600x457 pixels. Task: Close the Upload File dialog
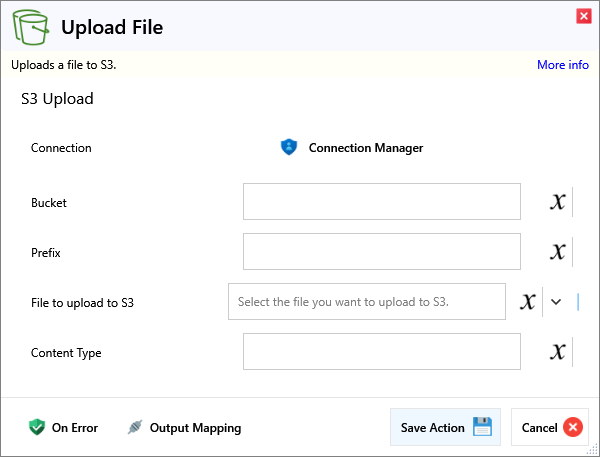tap(583, 15)
